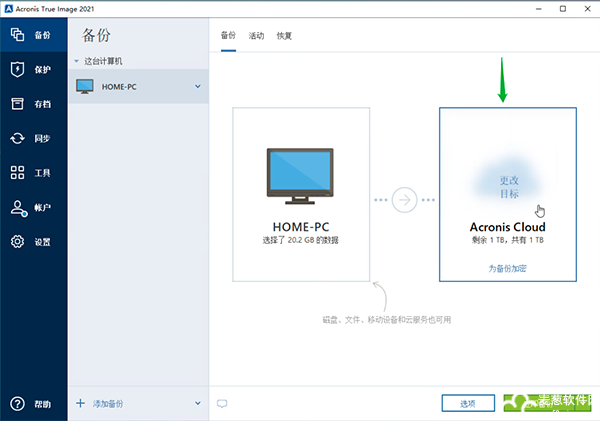The height and width of the screenshot is (421, 600).
Task: Select the 备份 tab in main panel
Action: [228, 36]
